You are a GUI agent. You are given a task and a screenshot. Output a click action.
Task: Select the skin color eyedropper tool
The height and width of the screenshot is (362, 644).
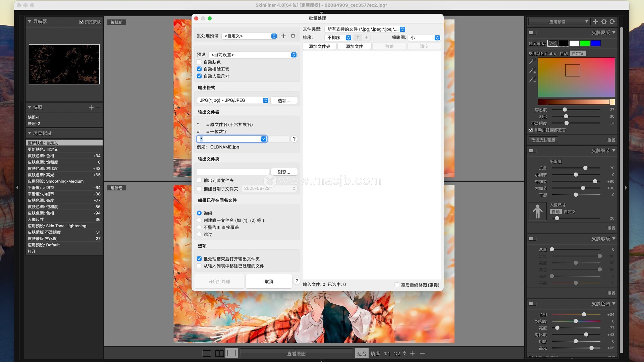pyautogui.click(x=532, y=61)
